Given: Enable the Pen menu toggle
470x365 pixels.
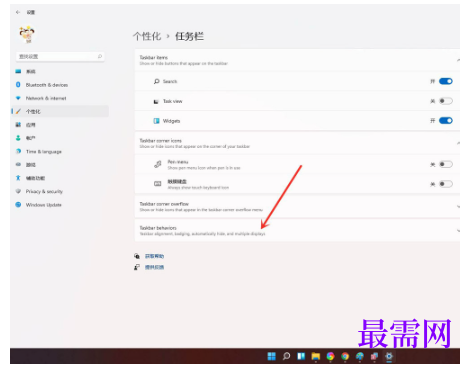Looking at the screenshot, I should [x=446, y=164].
